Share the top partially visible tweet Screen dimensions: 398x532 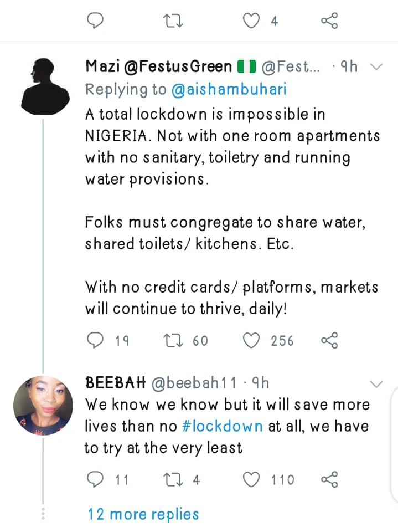[329, 21]
